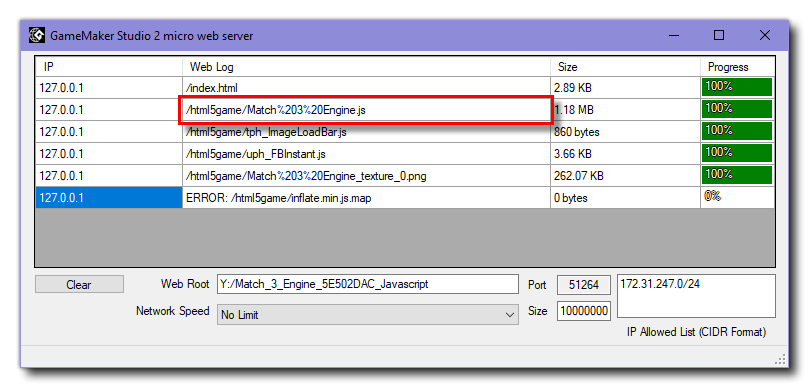Maximize the micro web server window
809x388 pixels.
tap(719, 35)
